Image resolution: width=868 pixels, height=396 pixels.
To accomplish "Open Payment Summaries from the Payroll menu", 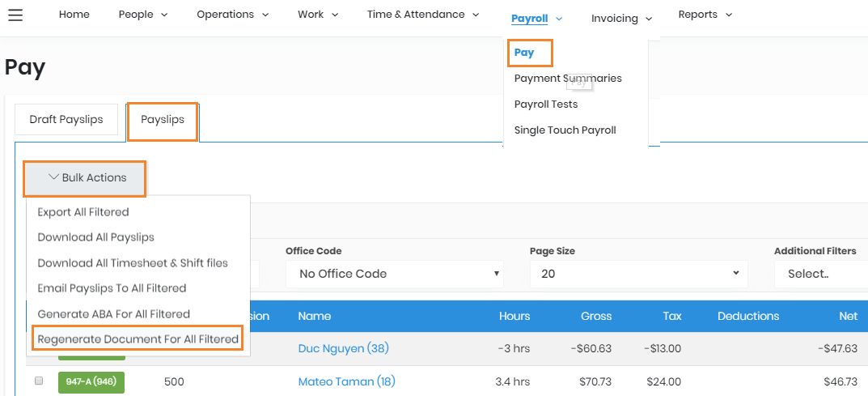I will click(x=568, y=79).
